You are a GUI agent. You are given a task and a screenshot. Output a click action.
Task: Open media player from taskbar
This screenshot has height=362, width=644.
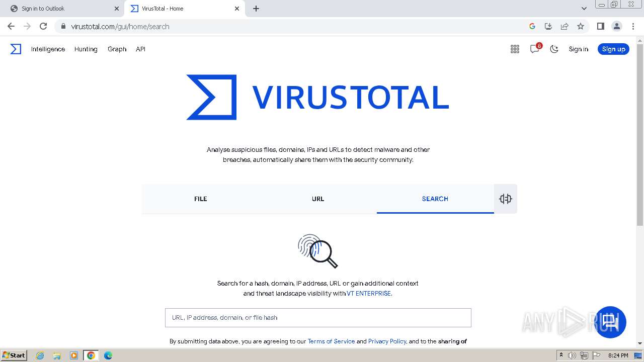click(74, 355)
